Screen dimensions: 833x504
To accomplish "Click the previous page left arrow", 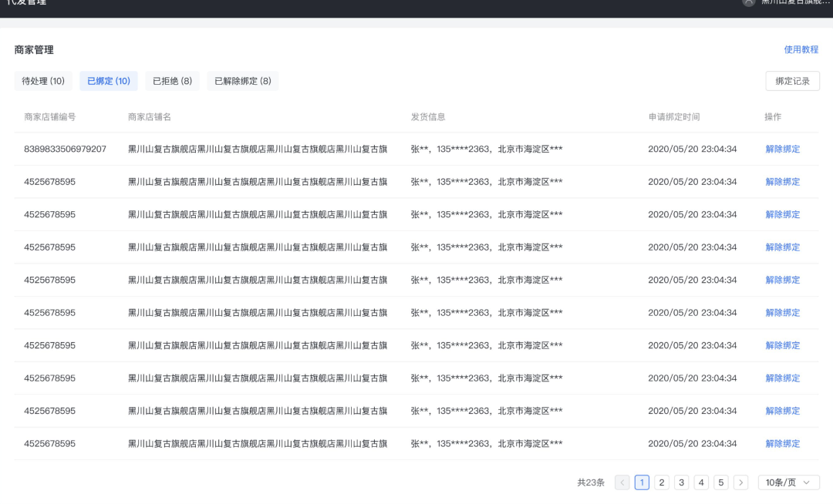I will click(x=622, y=482).
